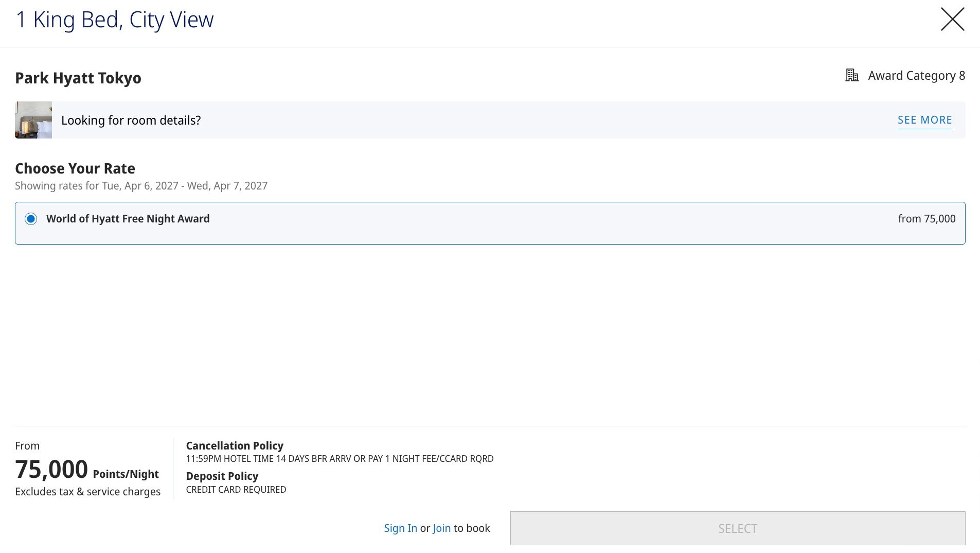Click 'Excludes tax & service charges' note

(x=87, y=492)
